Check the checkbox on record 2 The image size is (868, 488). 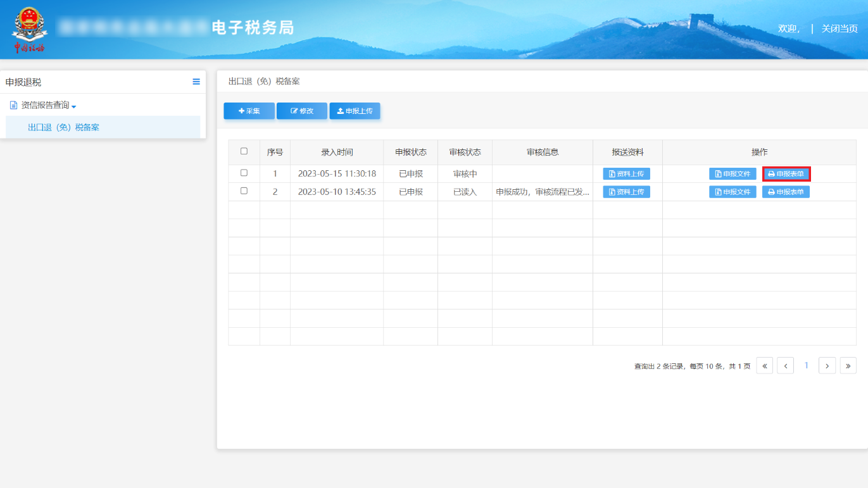tap(244, 191)
